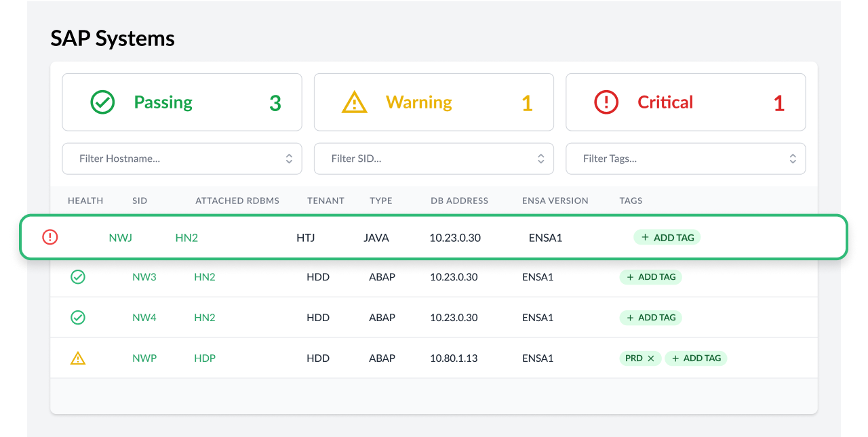Filter by the Critical status card
868x437 pixels.
click(x=686, y=102)
